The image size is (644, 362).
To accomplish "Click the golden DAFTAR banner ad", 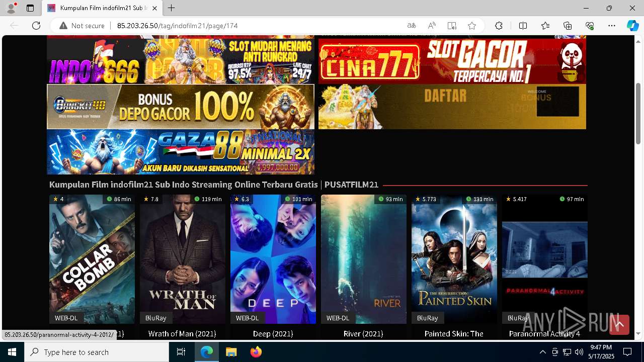I will pos(452,107).
